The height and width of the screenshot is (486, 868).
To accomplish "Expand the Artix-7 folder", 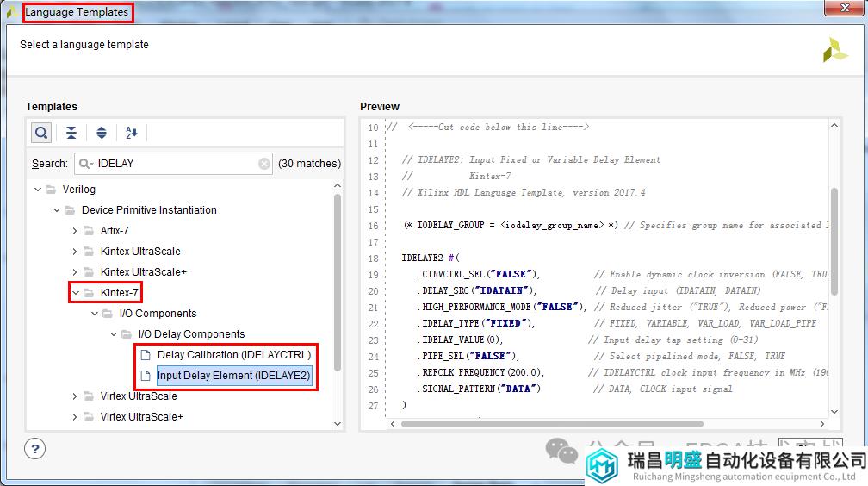I will tap(75, 231).
